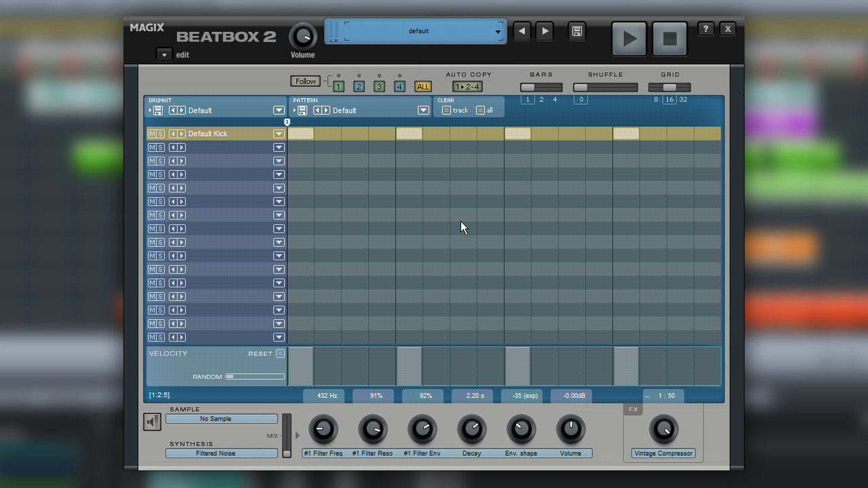Screen dimensions: 868x488
Task: Adjust the Shuffle slider
Action: 582,87
